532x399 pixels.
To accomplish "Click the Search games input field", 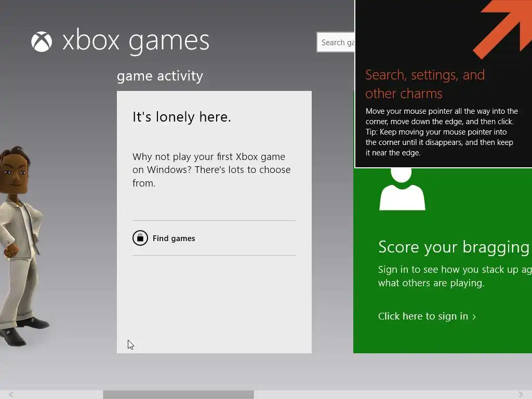I will (x=336, y=43).
